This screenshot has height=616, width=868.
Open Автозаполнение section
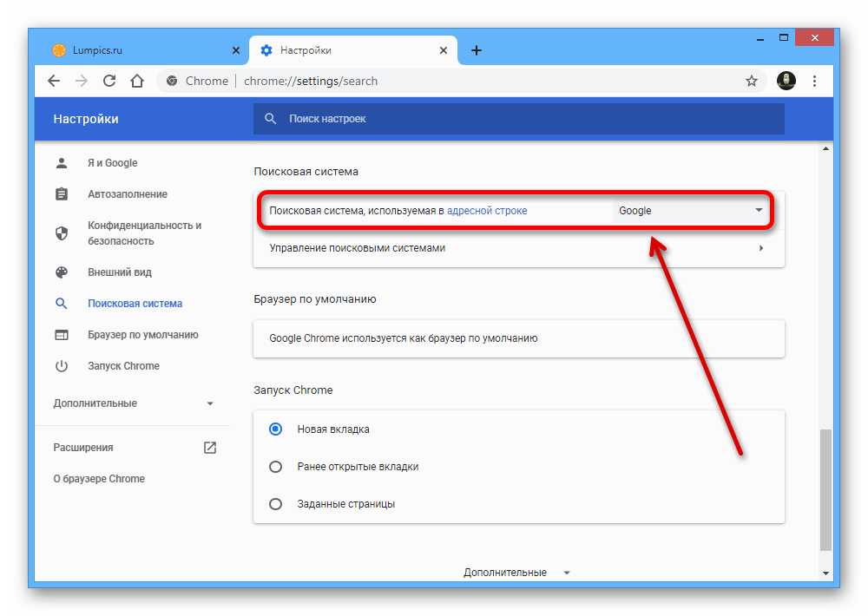128,193
